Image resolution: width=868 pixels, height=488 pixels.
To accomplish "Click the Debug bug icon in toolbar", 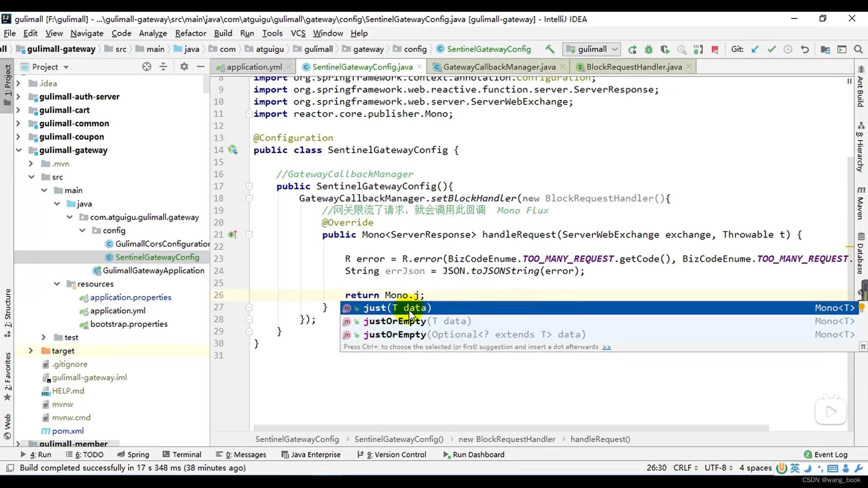I will pos(649,49).
